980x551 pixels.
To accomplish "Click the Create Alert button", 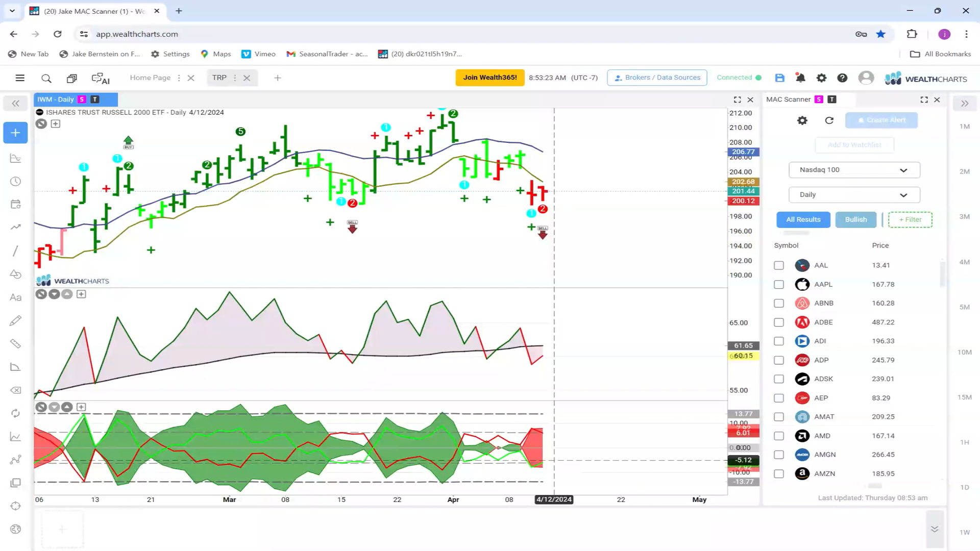I will click(881, 120).
